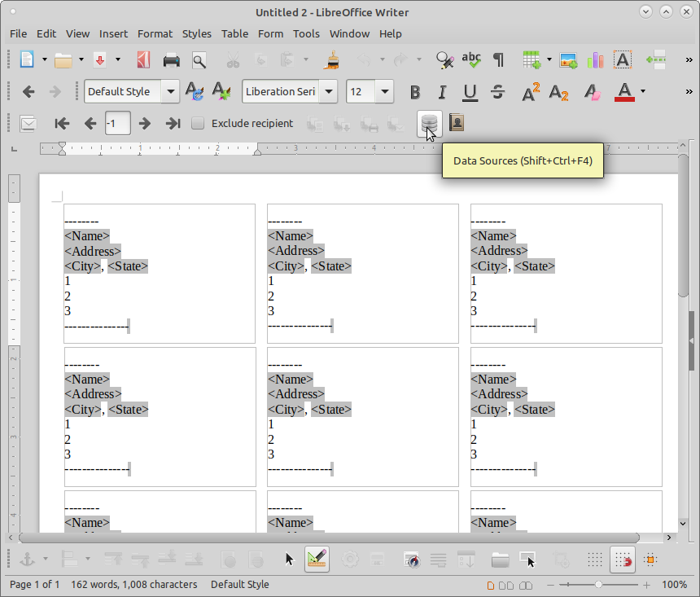This screenshot has height=597, width=700.
Task: Toggle Design Mode in form toolbar
Action: 317,560
